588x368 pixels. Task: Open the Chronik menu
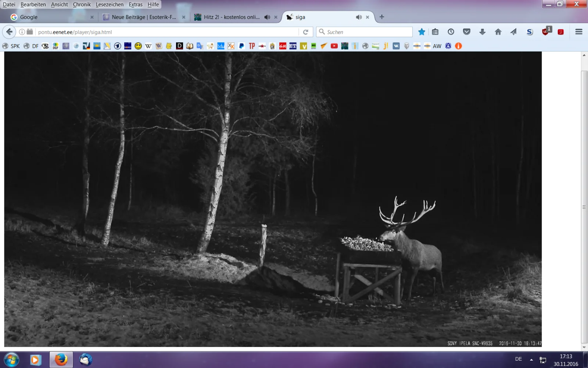[82, 4]
